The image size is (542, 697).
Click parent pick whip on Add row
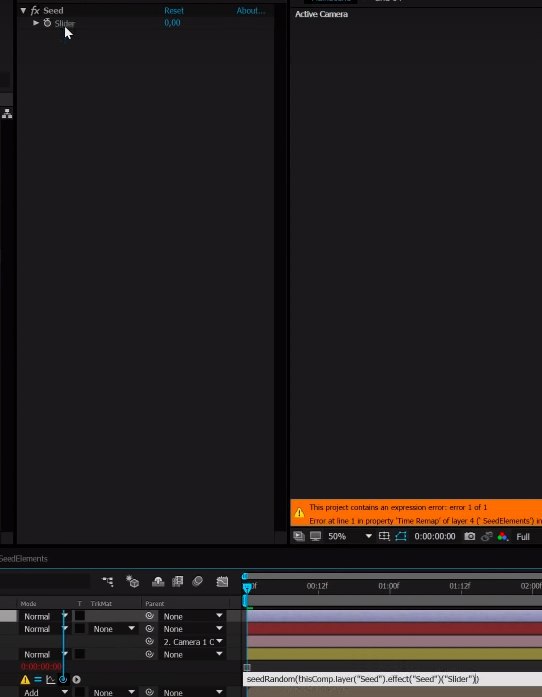click(149, 692)
